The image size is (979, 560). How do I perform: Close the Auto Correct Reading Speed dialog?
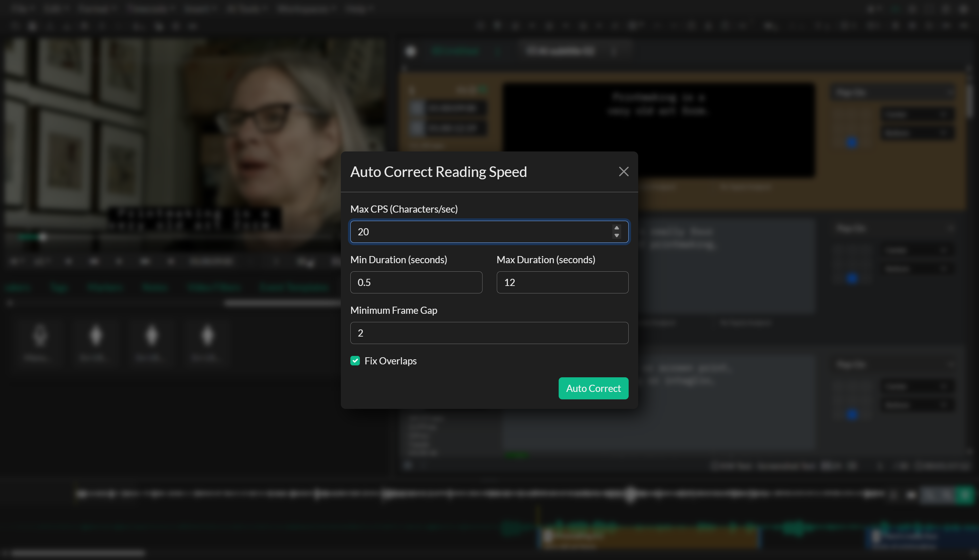click(x=624, y=172)
